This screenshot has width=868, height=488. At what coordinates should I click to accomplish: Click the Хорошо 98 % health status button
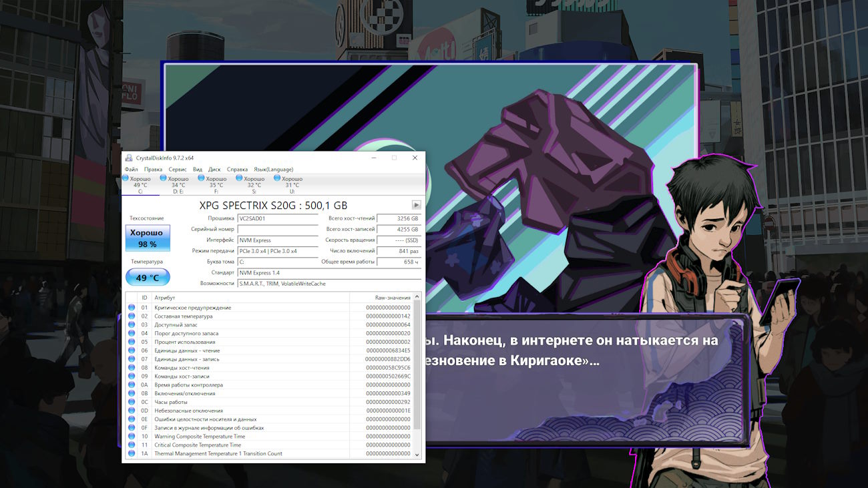[148, 238]
